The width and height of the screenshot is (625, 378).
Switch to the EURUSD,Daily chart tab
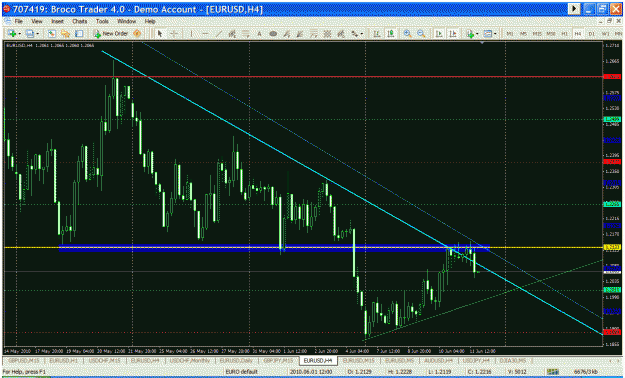pyautogui.click(x=237, y=360)
